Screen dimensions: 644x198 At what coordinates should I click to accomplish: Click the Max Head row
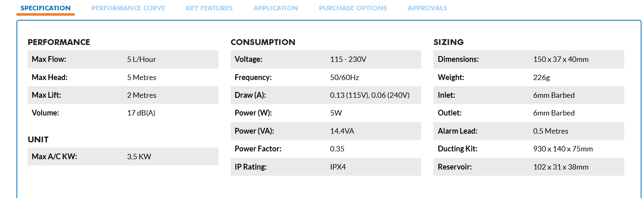coord(123,77)
